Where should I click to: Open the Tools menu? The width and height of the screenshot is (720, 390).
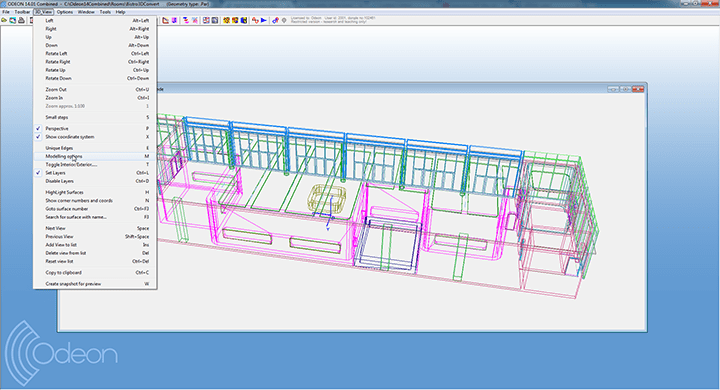(105, 12)
